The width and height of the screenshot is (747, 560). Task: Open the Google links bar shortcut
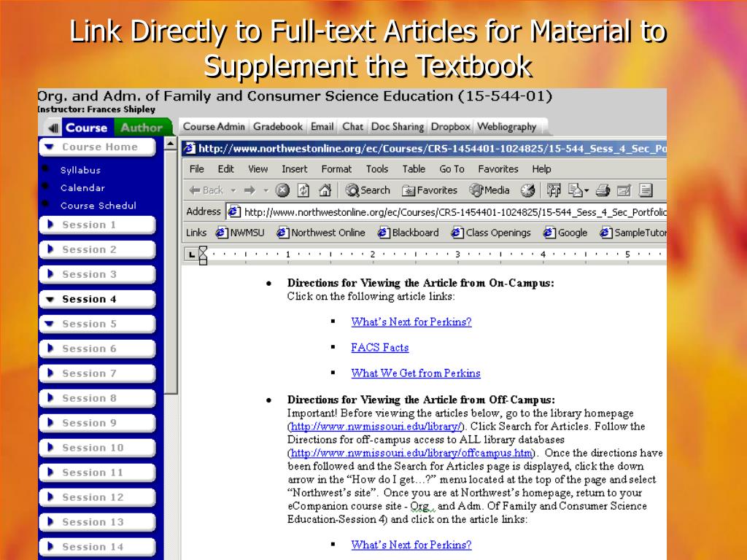[x=565, y=233]
